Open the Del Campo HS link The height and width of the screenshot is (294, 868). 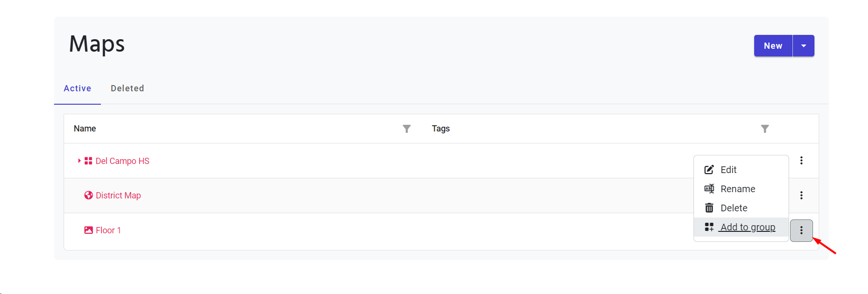point(122,161)
